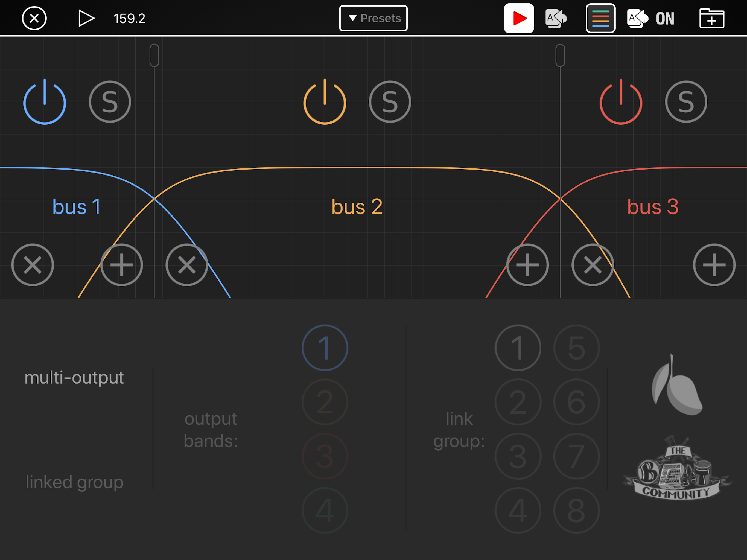The height and width of the screenshot is (560, 747).
Task: Solo bus 1 with its S button
Action: [110, 102]
